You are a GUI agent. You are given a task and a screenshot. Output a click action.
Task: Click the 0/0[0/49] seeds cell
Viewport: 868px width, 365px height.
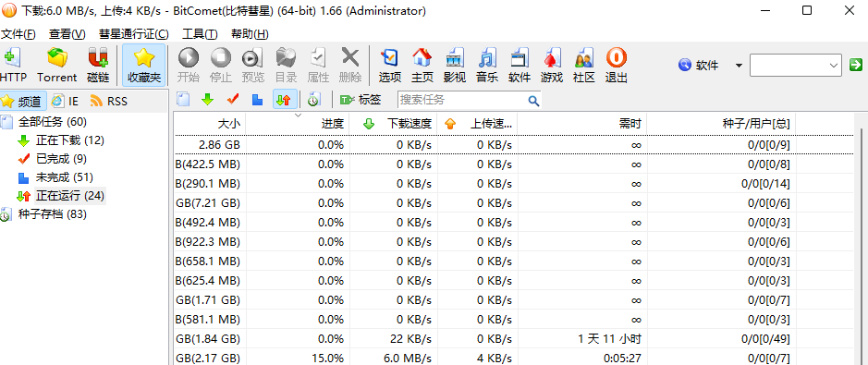point(721,338)
